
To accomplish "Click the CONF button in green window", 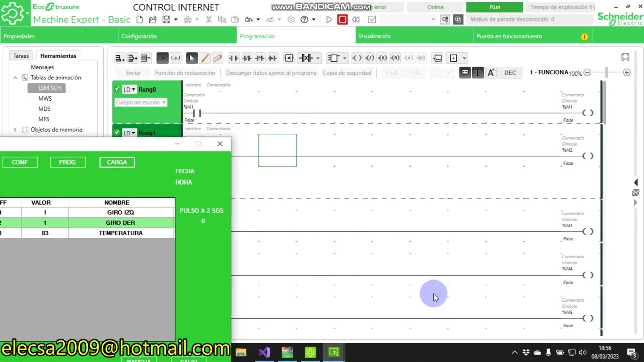I will (20, 162).
